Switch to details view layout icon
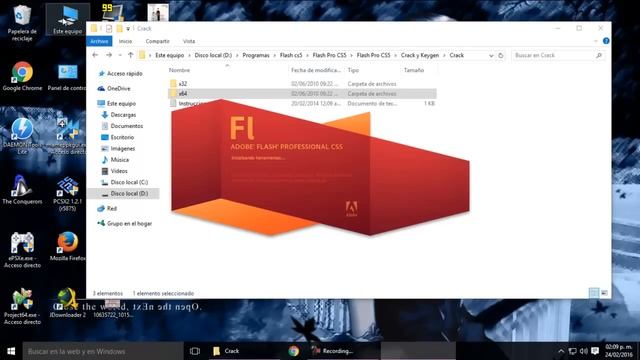Image resolution: width=640 pixels, height=360 pixels. coord(594,293)
